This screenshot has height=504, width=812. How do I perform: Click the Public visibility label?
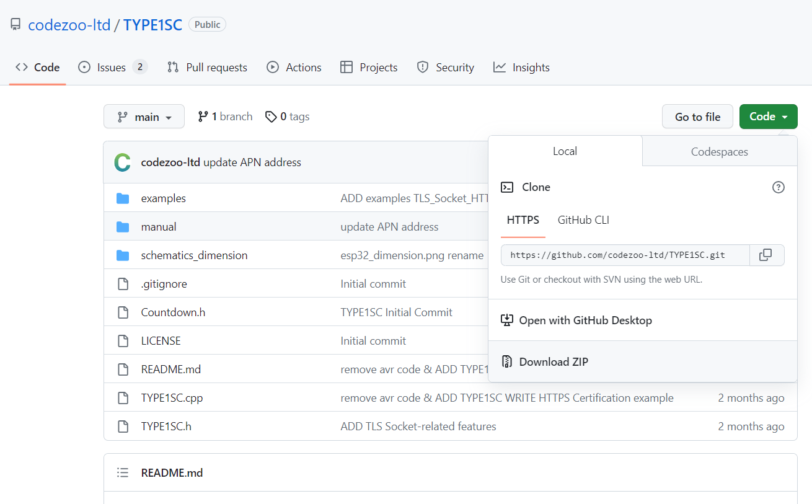pyautogui.click(x=207, y=25)
